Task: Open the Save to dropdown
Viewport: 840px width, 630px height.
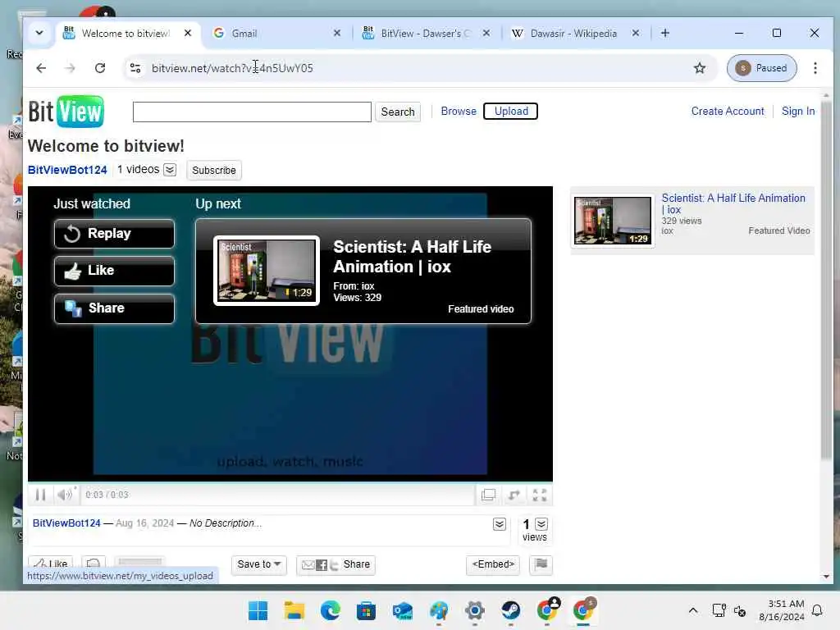Action: [258, 564]
